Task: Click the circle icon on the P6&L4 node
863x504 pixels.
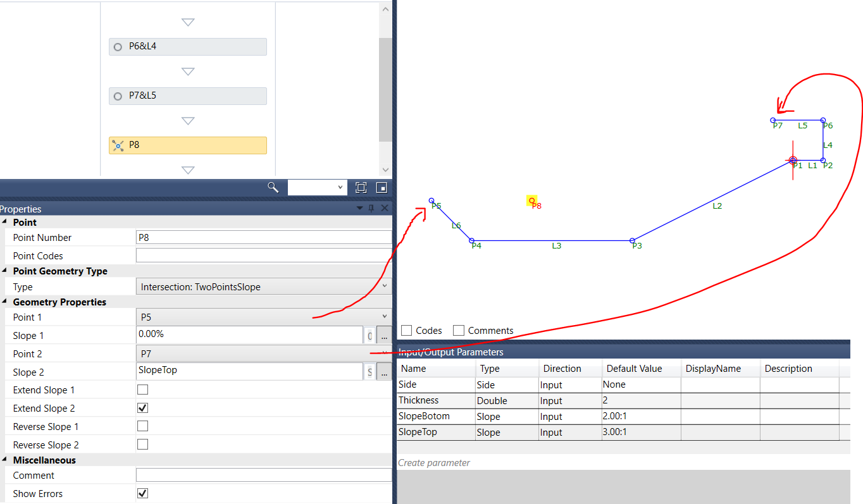Action: 118,46
